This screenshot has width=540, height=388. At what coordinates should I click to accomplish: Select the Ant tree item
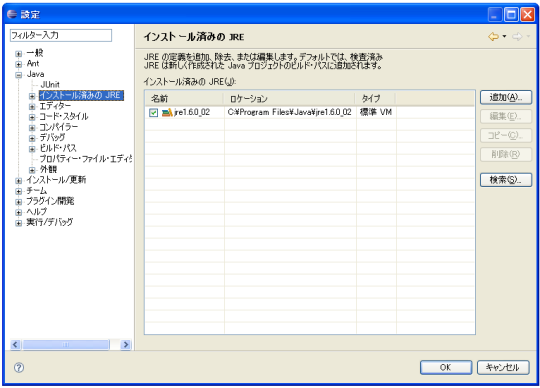33,64
